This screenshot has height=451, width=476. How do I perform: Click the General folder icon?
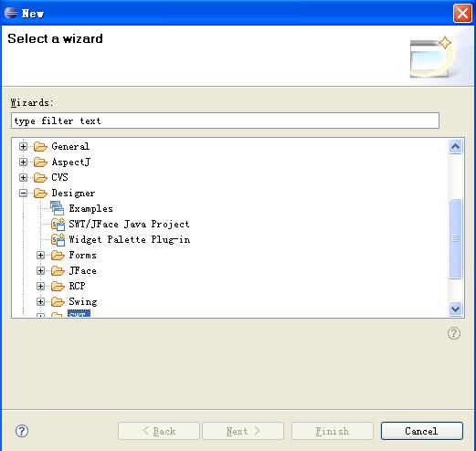40,147
